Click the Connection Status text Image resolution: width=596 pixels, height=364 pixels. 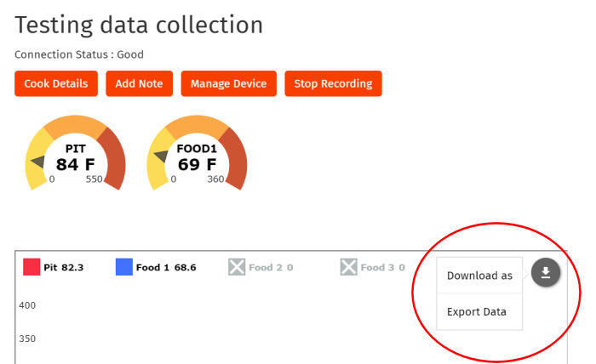(x=79, y=54)
